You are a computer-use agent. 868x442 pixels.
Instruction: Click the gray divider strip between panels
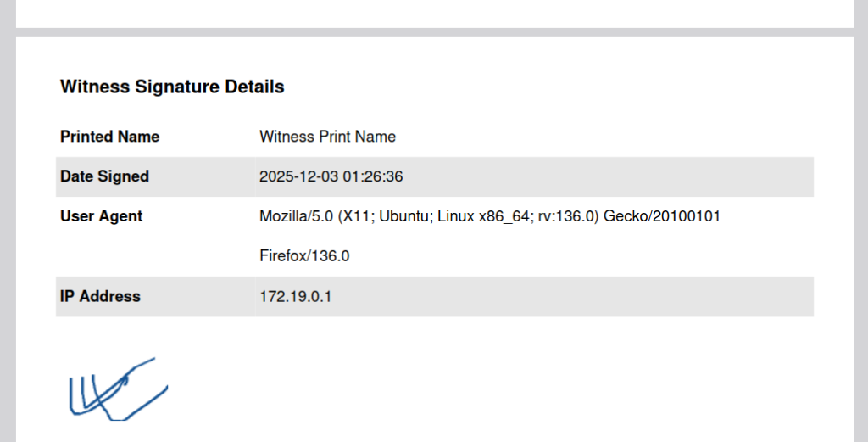(434, 32)
